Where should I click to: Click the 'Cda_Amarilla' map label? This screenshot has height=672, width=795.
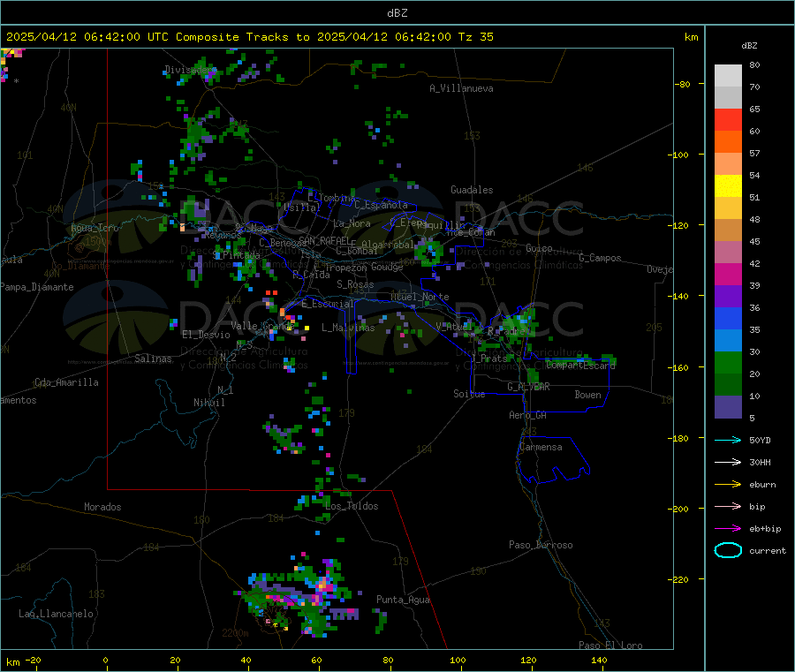pyautogui.click(x=66, y=382)
